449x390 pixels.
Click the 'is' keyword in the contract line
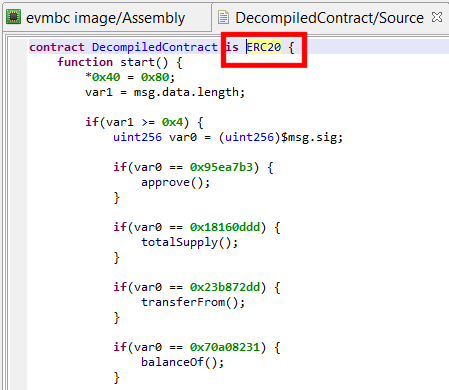(232, 47)
